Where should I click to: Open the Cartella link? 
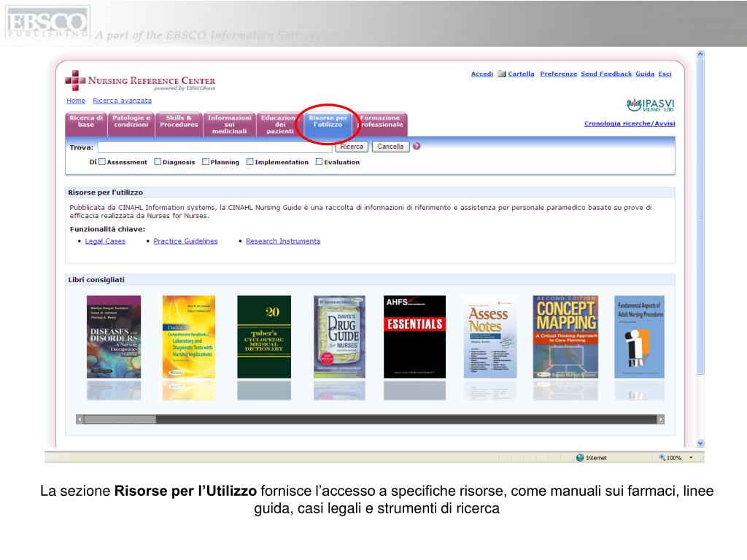coord(521,74)
